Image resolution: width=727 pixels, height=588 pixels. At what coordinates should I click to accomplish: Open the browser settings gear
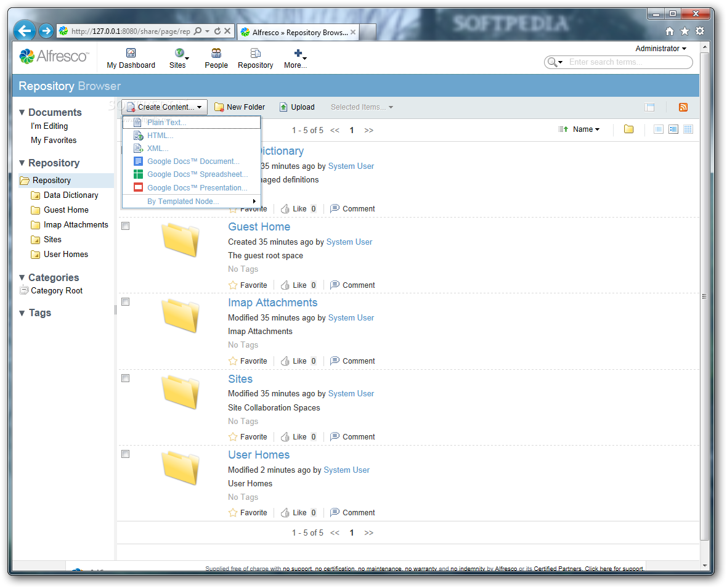click(700, 31)
